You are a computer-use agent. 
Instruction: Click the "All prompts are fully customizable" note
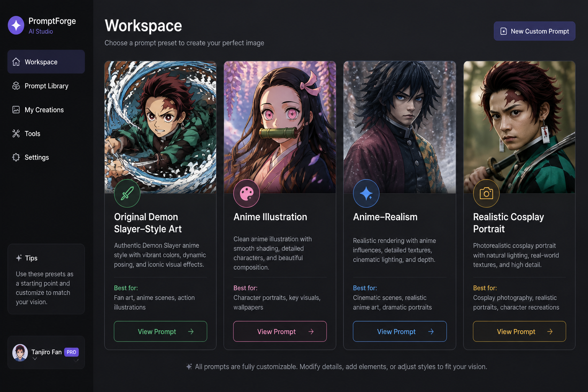pyautogui.click(x=341, y=367)
